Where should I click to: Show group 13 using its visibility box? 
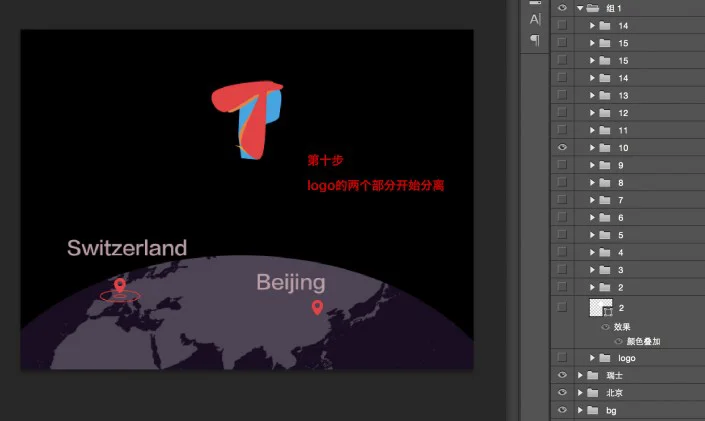click(562, 95)
